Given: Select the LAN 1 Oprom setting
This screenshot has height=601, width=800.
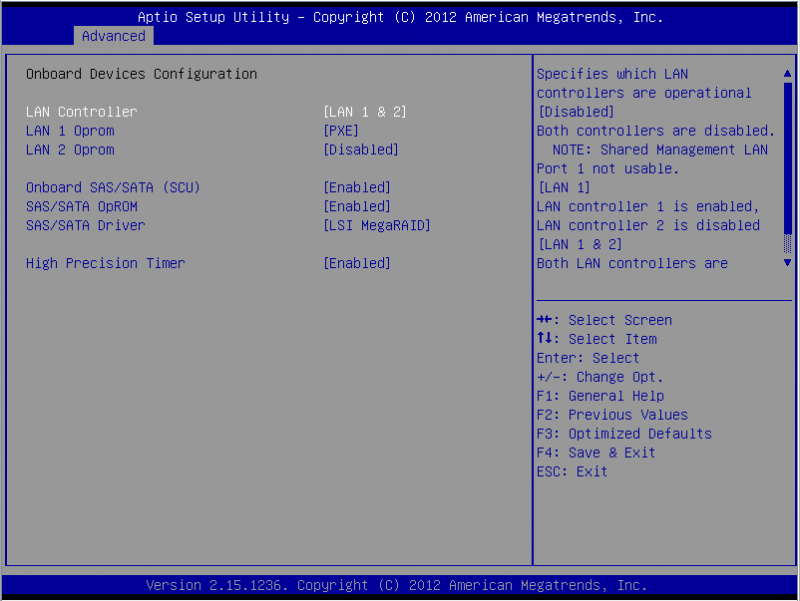Looking at the screenshot, I should coord(70,131).
